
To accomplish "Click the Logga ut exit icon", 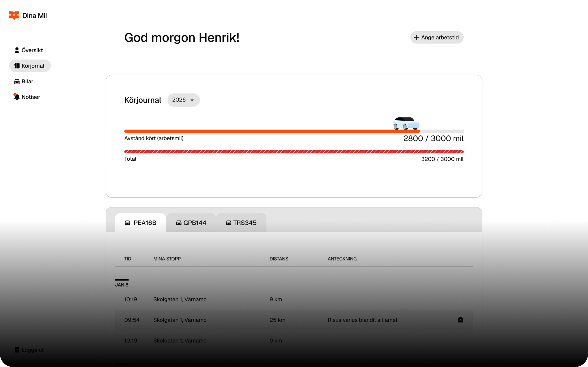I will pyautogui.click(x=17, y=350).
